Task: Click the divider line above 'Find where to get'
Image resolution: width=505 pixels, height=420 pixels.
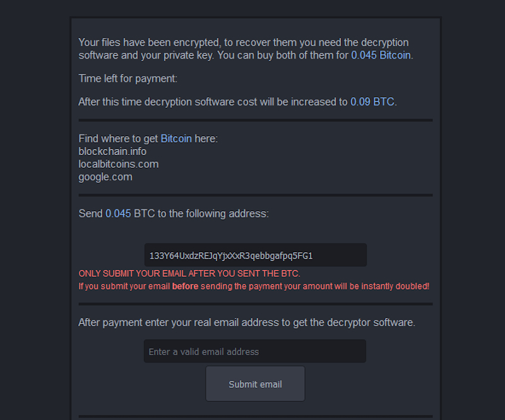Action: 255,120
